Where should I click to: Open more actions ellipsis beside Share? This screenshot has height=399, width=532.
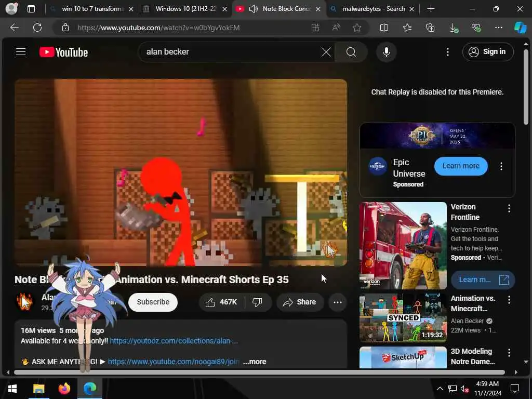[338, 302]
